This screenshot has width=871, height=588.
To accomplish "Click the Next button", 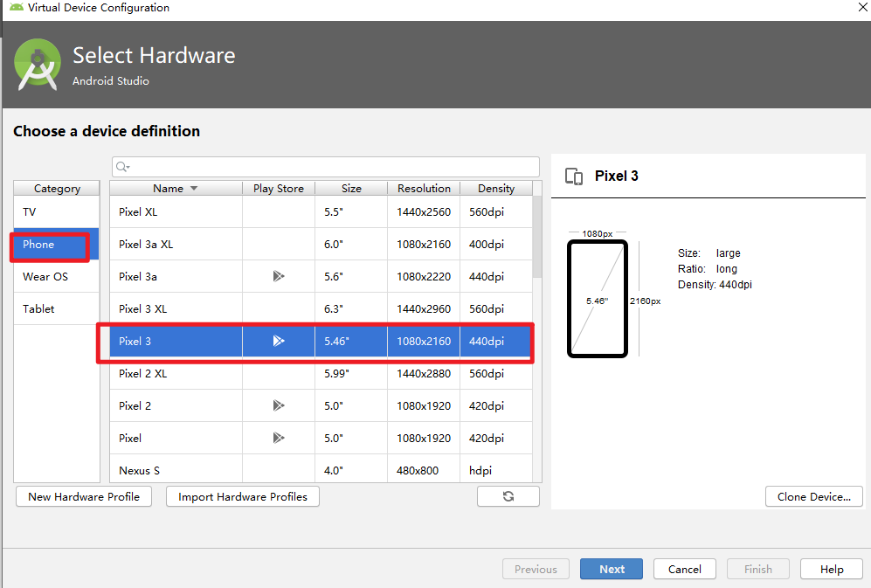I will pos(612,569).
